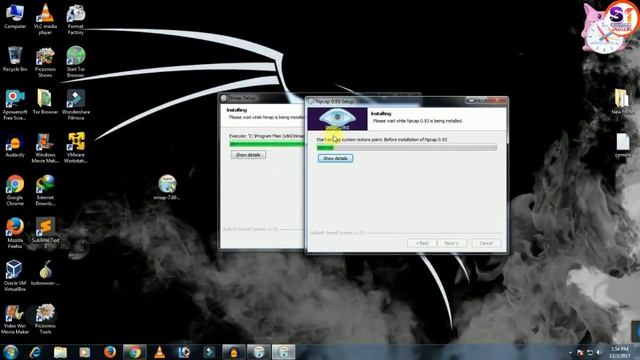Click the volume icon in the system tray
Viewport: 640px width, 360px height.
coord(599,352)
